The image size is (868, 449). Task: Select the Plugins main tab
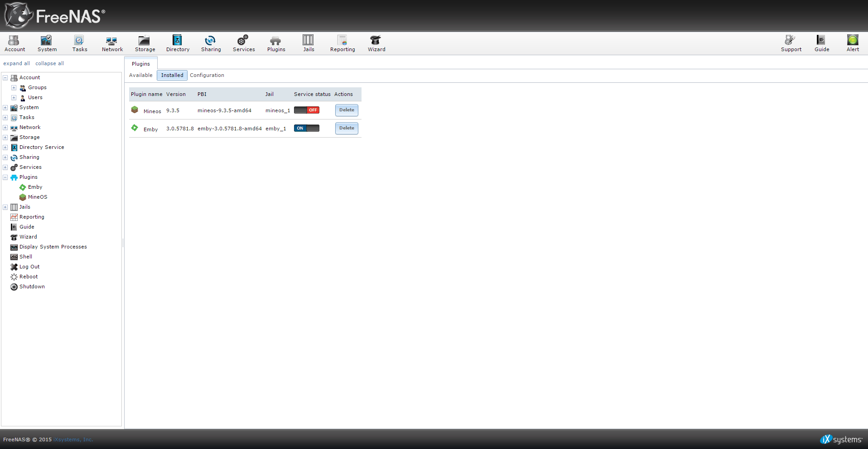coord(141,64)
